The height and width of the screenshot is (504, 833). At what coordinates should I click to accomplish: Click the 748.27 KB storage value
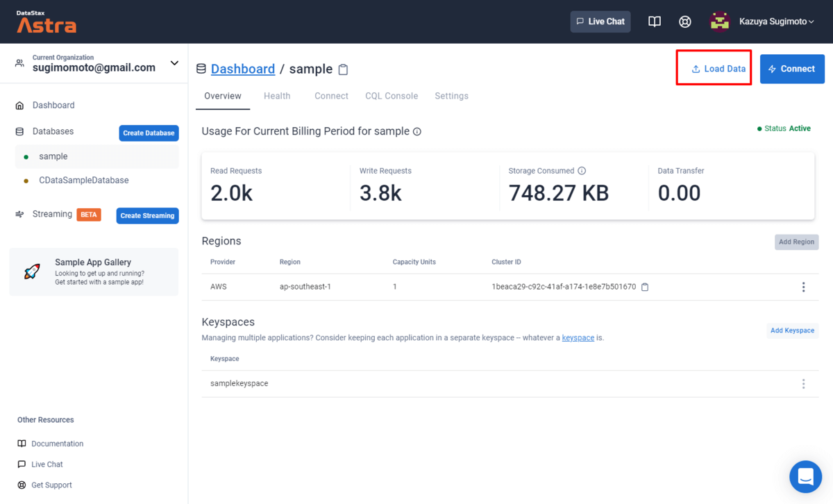pyautogui.click(x=559, y=193)
